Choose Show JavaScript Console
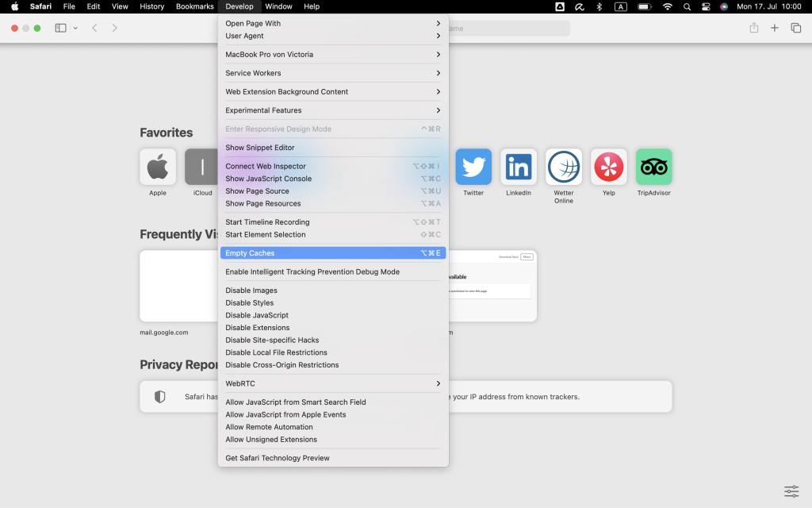The height and width of the screenshot is (508, 812). pyautogui.click(x=268, y=179)
